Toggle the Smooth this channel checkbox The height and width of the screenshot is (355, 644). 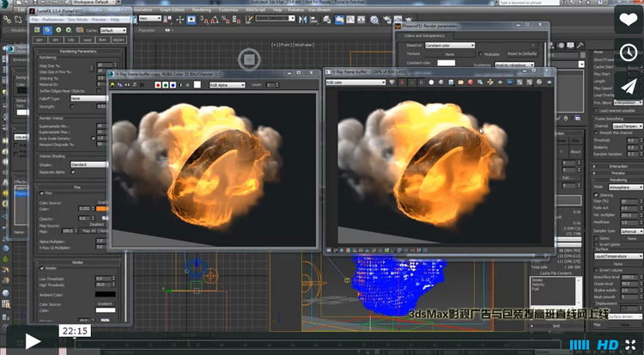[596, 133]
